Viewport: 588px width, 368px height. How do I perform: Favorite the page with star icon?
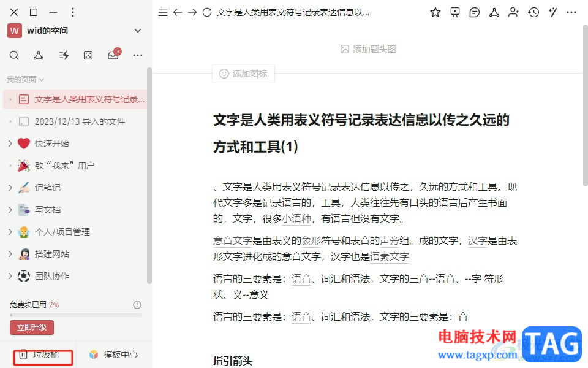click(x=435, y=12)
